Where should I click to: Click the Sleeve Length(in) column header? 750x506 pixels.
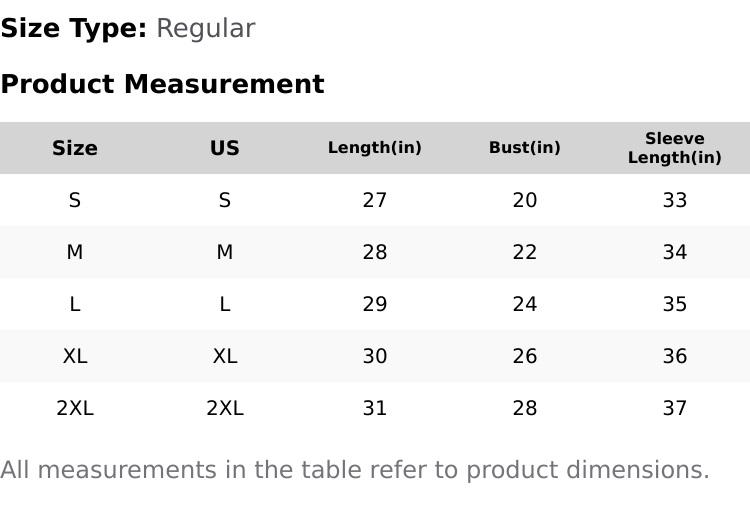pos(675,148)
